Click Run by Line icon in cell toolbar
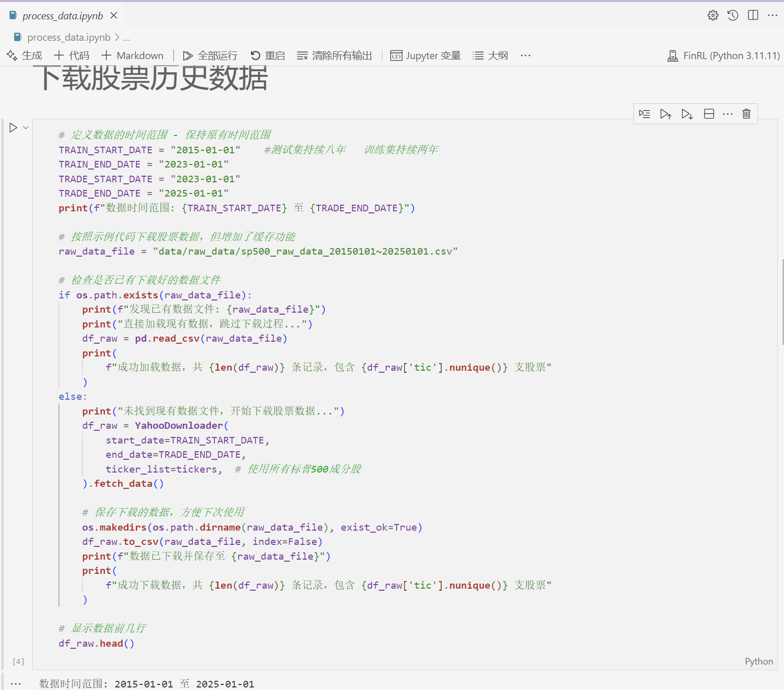784x690 pixels. click(x=645, y=114)
